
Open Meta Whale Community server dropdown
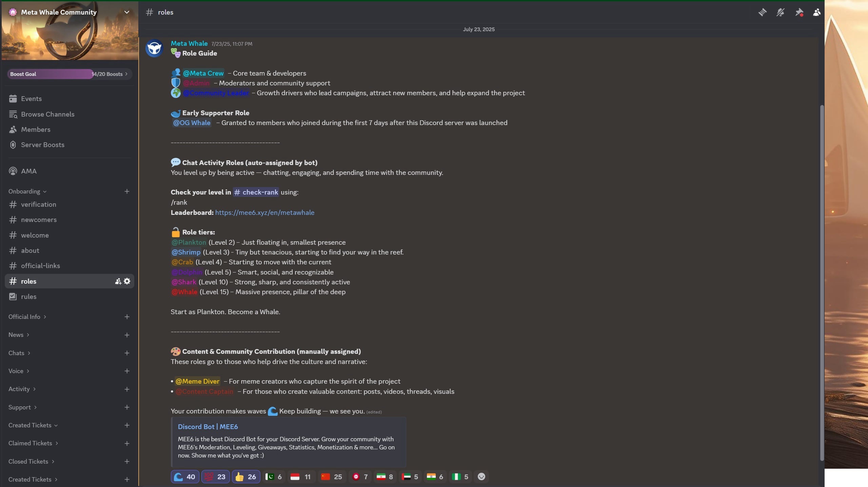pyautogui.click(x=70, y=12)
